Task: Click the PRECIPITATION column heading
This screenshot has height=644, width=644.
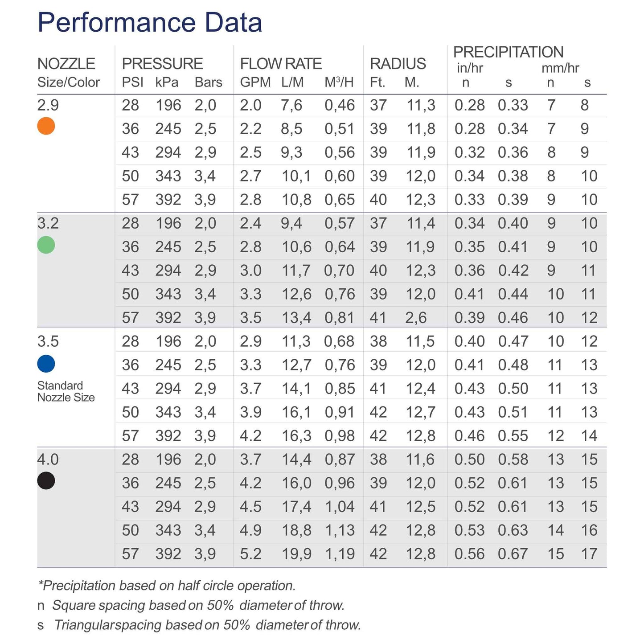Action: [508, 52]
